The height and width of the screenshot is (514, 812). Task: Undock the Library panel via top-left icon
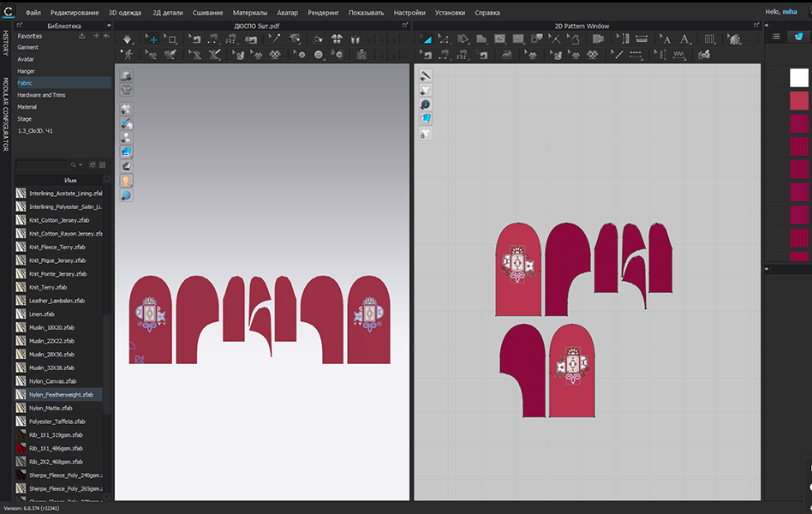(19, 25)
